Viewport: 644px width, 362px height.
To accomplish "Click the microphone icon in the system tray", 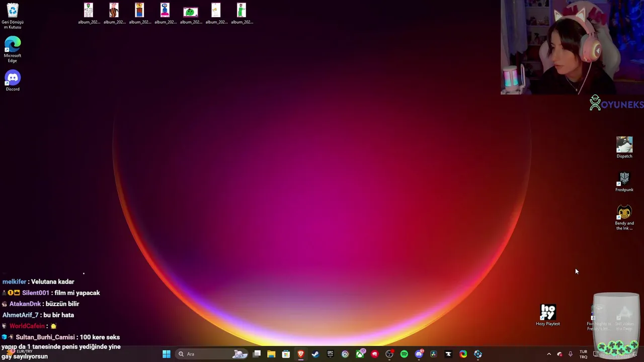I will [x=570, y=354].
